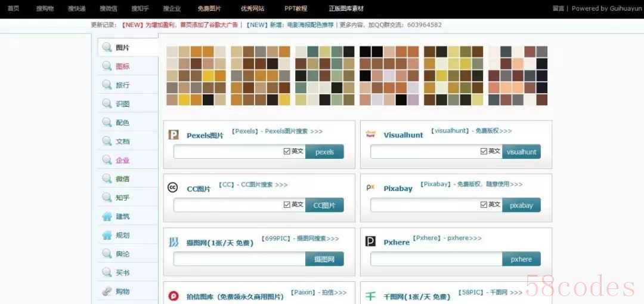This screenshot has width=644, height=304.
Task: Click the Pexels brown P logo
Action: point(174,134)
